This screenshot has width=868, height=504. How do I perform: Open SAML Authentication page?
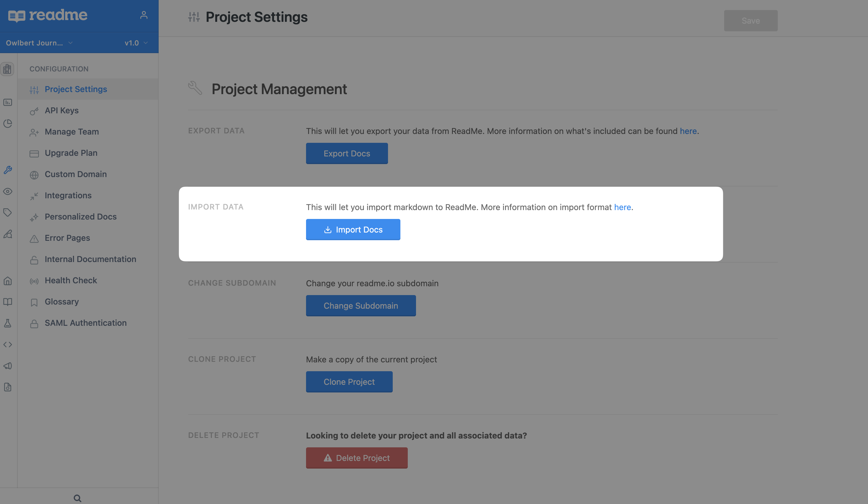[86, 323]
